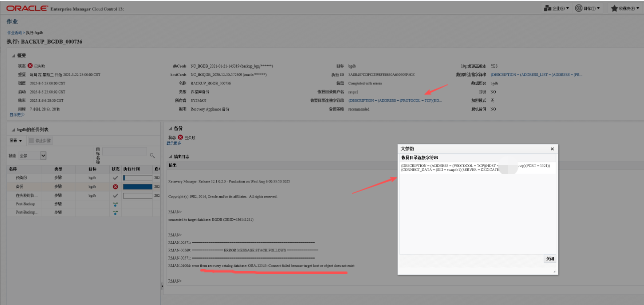Collapse the 概要 section
This screenshot has height=305, width=644.
click(14, 55)
